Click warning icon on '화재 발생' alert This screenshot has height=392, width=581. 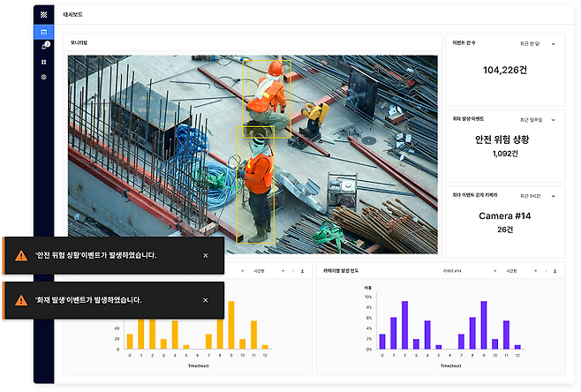20,300
